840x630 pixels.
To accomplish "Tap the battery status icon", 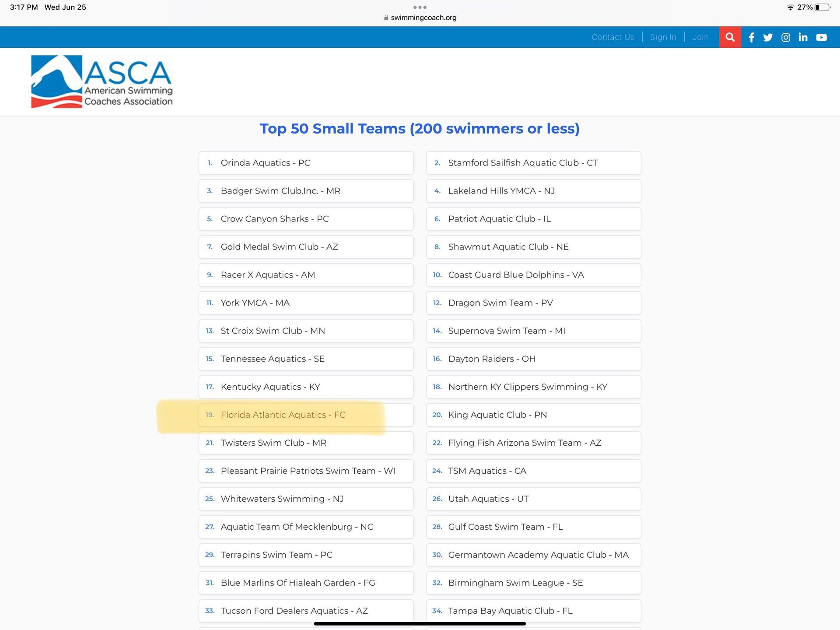I will [822, 7].
